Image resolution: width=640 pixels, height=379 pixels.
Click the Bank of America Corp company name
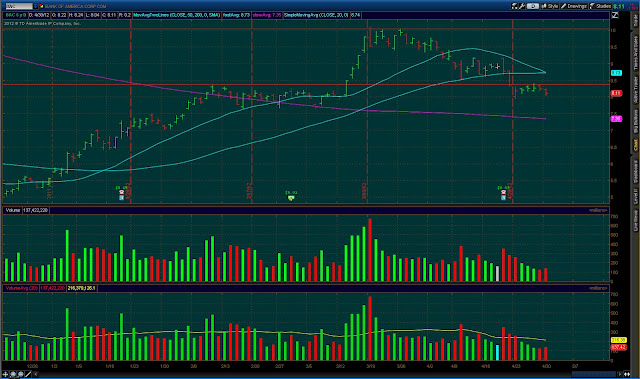[x=76, y=6]
